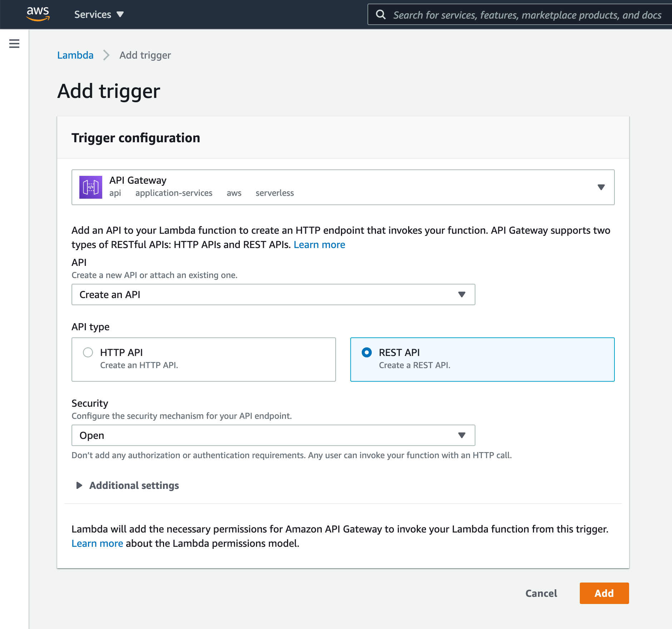Click 'Create an HTTP API.' description text
Screen dimensions: 672x629
[139, 365]
